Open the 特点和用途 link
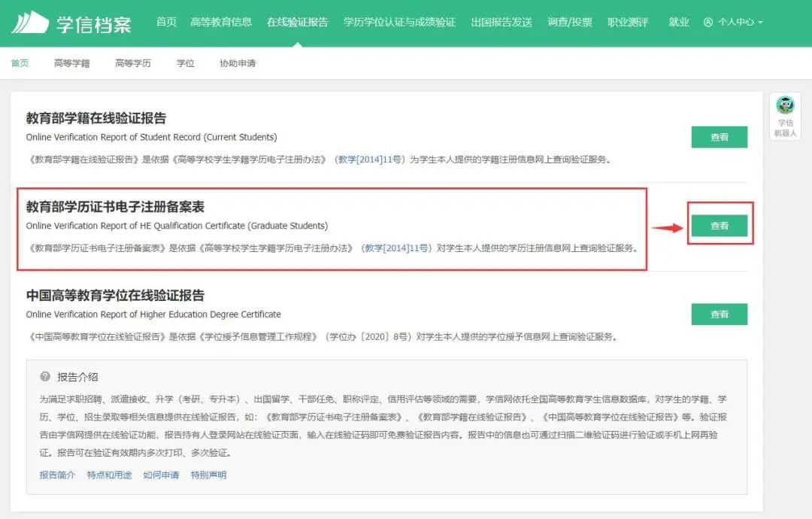 coord(109,475)
